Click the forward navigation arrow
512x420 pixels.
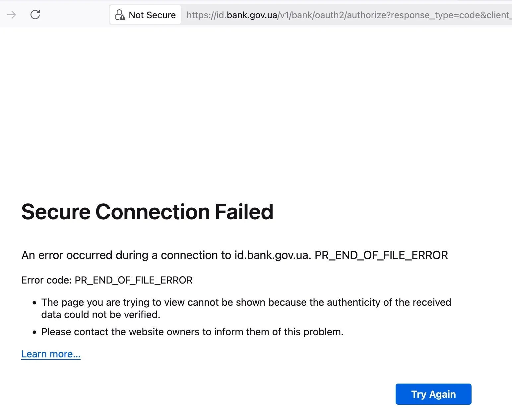[x=11, y=15]
